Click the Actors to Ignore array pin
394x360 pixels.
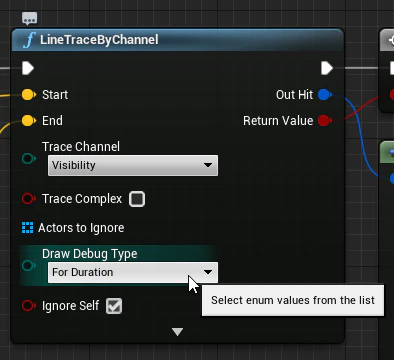pos(27,228)
